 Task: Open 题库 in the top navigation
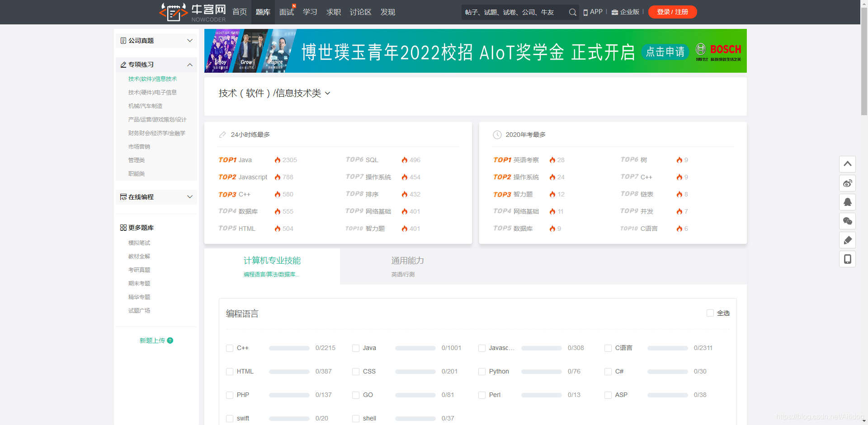click(263, 12)
